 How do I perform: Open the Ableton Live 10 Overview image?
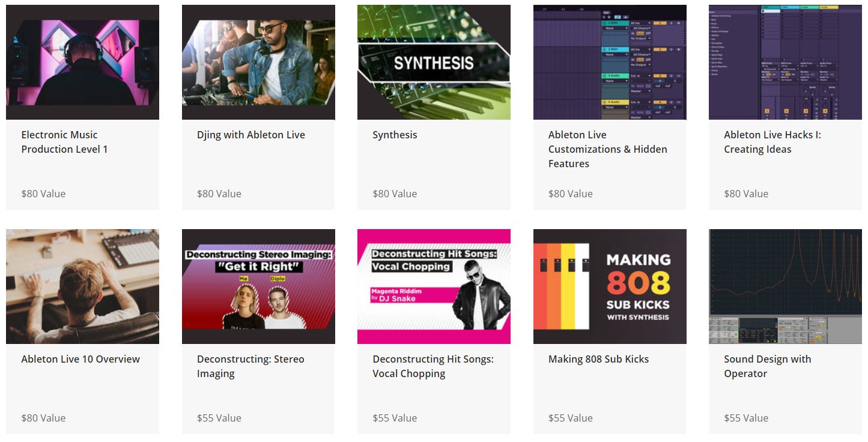pos(82,286)
